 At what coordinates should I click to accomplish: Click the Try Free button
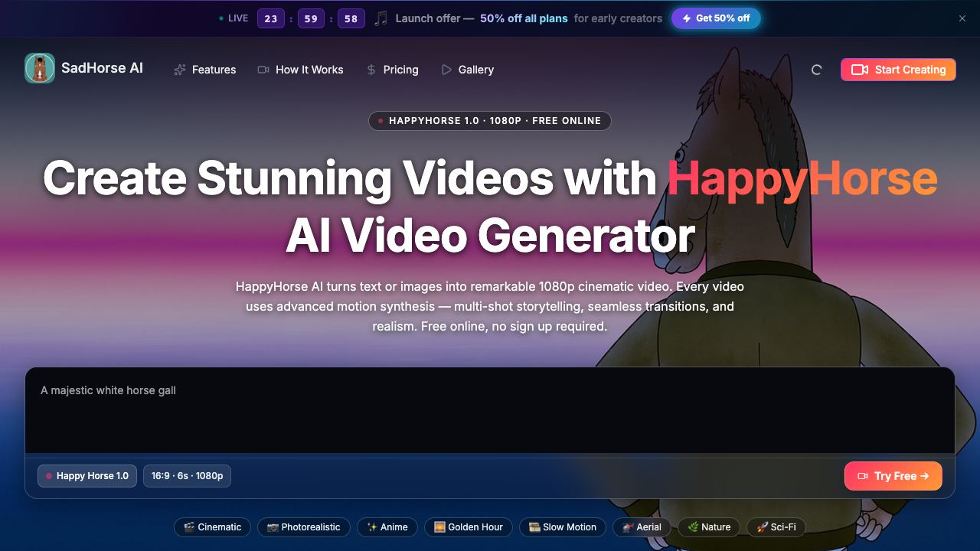[x=893, y=476]
